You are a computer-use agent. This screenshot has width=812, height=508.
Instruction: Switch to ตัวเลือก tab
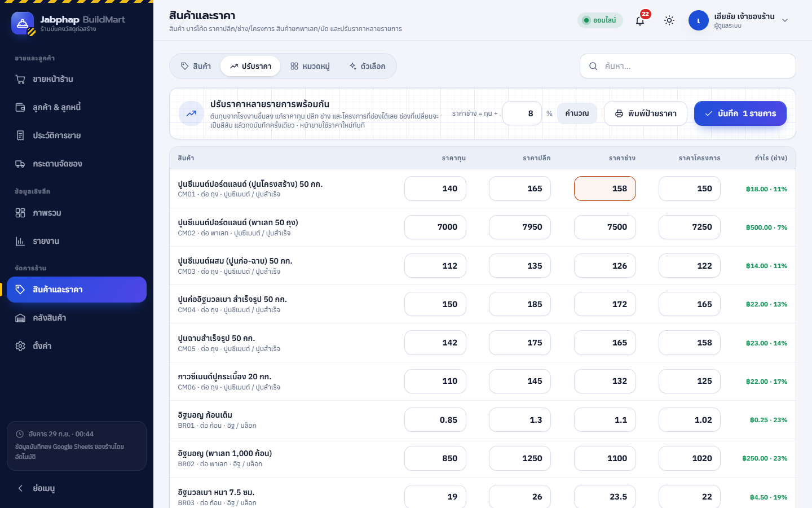click(367, 66)
